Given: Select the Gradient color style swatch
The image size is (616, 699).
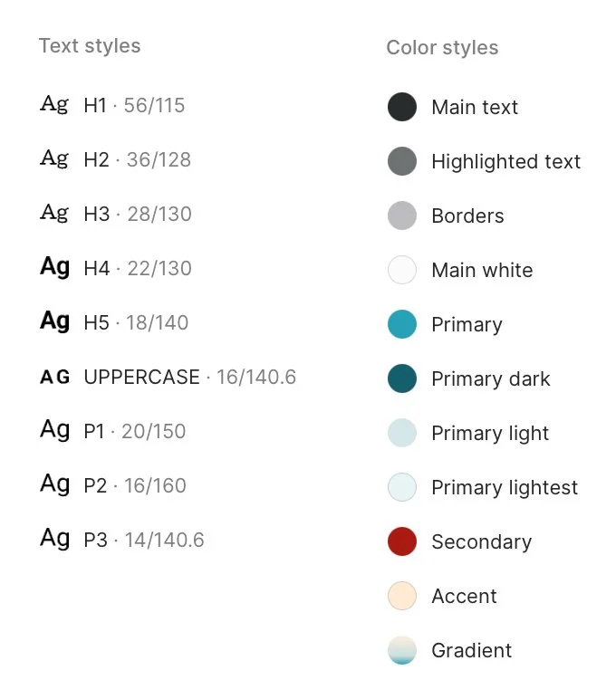Looking at the screenshot, I should tap(402, 650).
